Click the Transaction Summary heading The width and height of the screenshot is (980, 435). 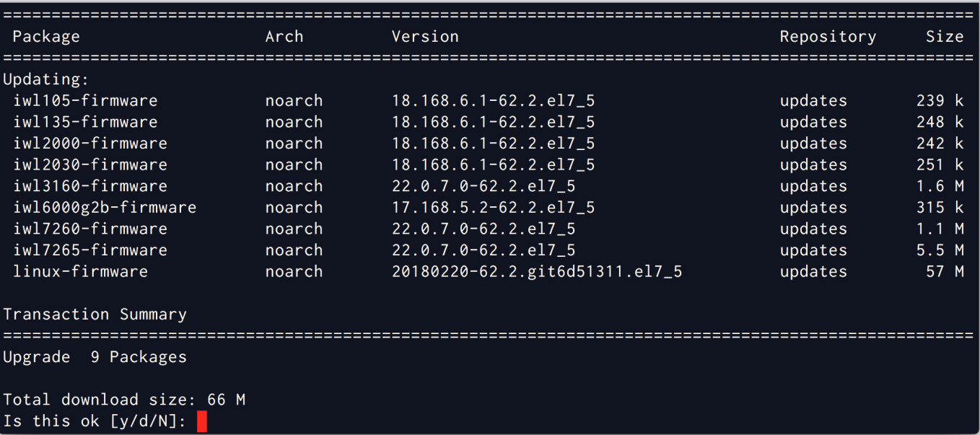coord(95,314)
